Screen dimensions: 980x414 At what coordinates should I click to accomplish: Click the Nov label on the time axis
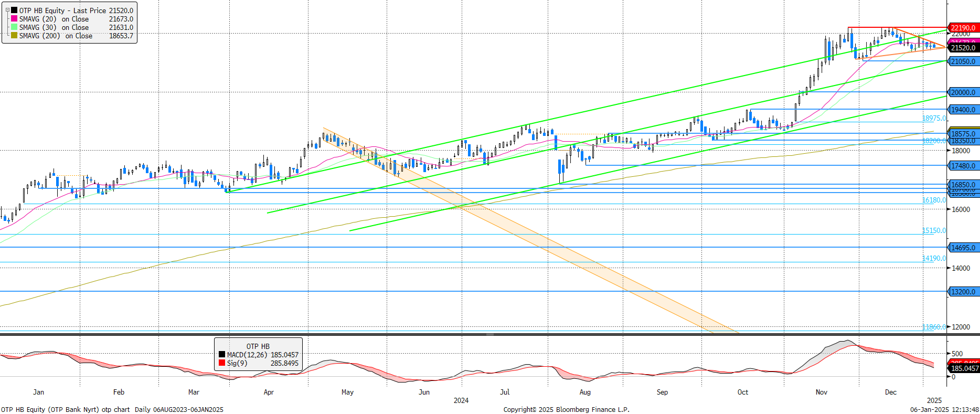point(822,392)
